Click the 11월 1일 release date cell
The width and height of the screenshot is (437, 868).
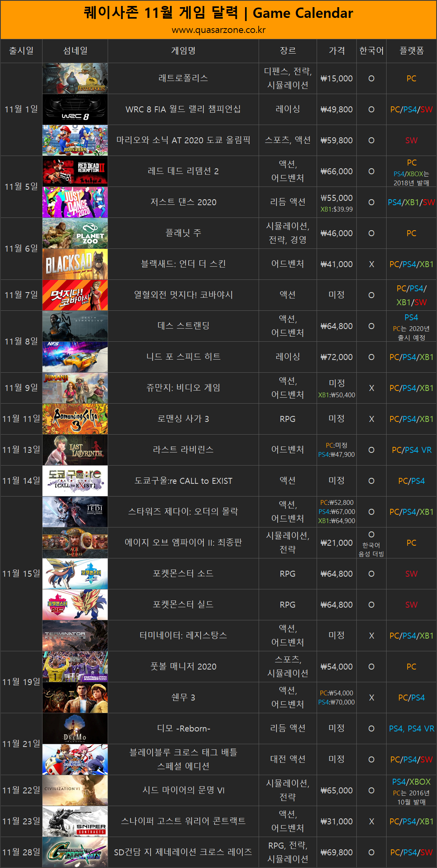(21, 109)
